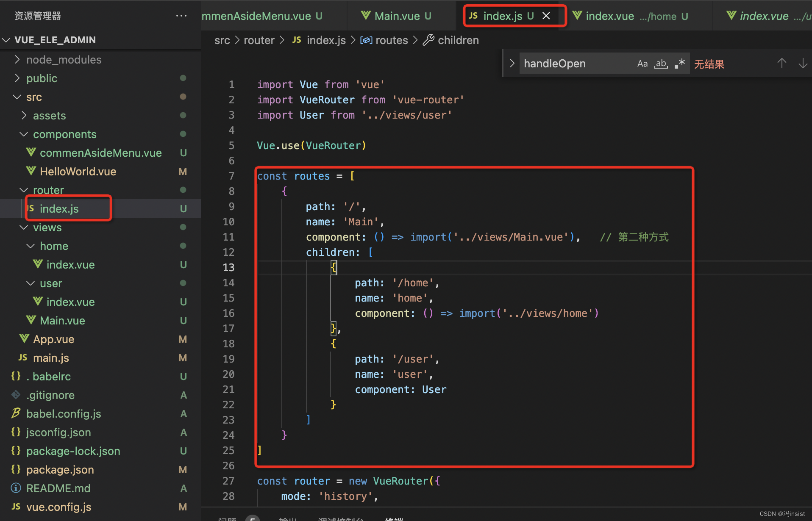Click the Vue icon of HelloWorld.vue
812x521 pixels.
tap(31, 171)
